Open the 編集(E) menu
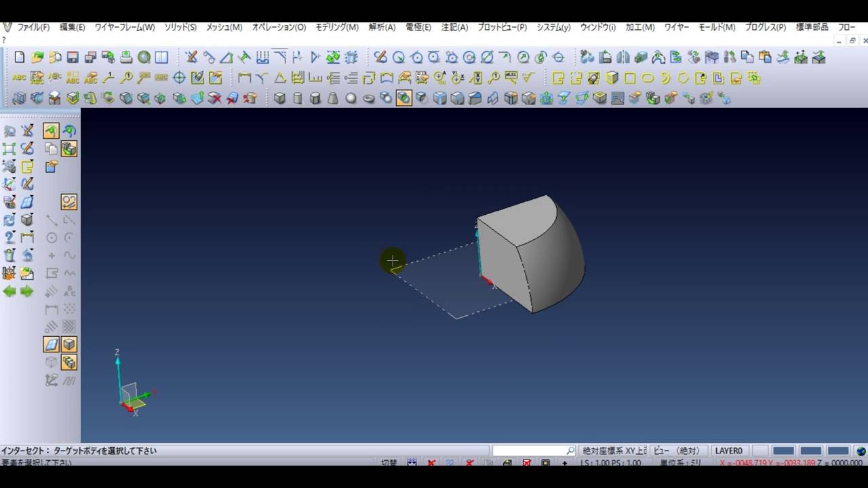 pos(73,27)
